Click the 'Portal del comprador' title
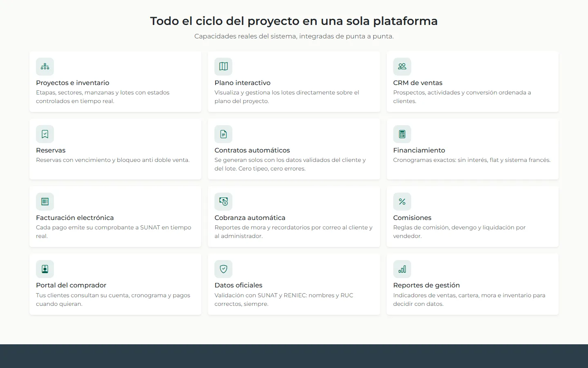 coord(71,285)
